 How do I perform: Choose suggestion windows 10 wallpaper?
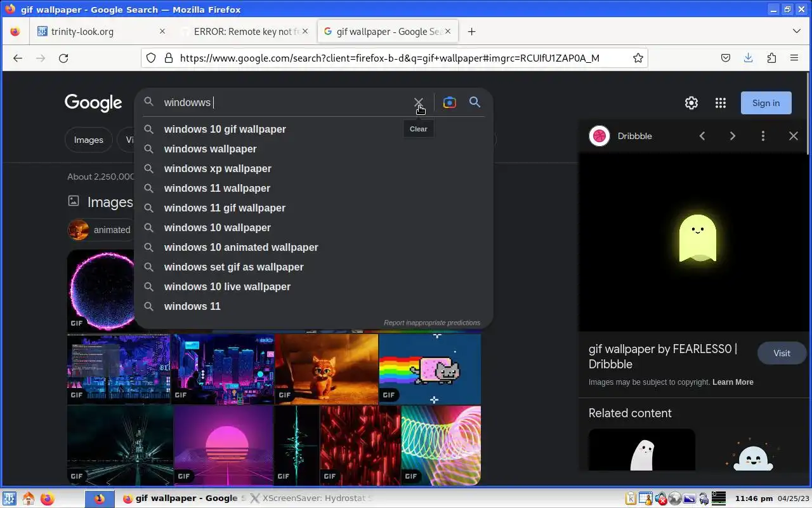313,227
